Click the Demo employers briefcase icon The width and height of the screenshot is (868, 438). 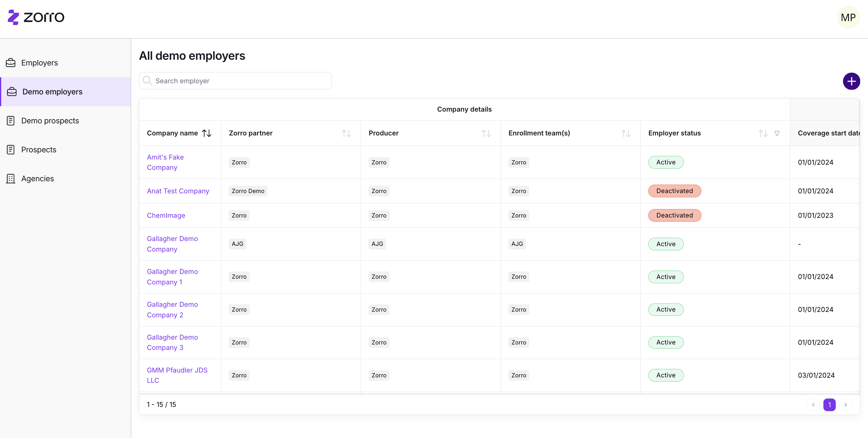[12, 92]
